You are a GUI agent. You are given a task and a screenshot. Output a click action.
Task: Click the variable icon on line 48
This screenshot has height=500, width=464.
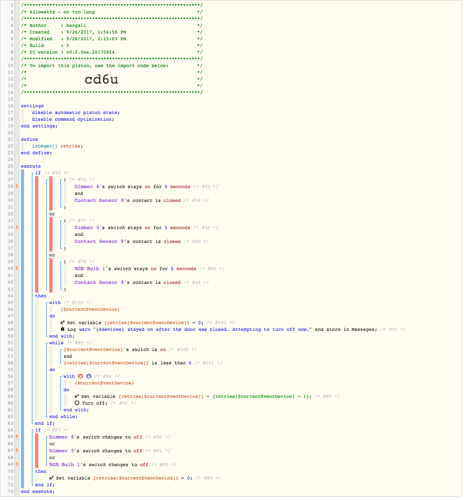click(x=62, y=324)
